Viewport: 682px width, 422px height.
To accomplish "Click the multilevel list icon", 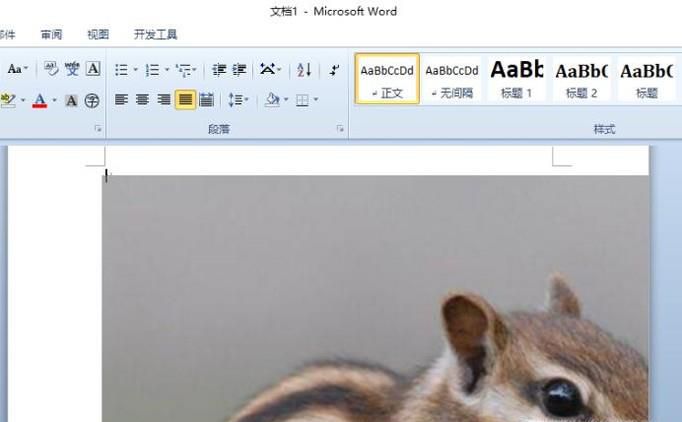I will [183, 70].
